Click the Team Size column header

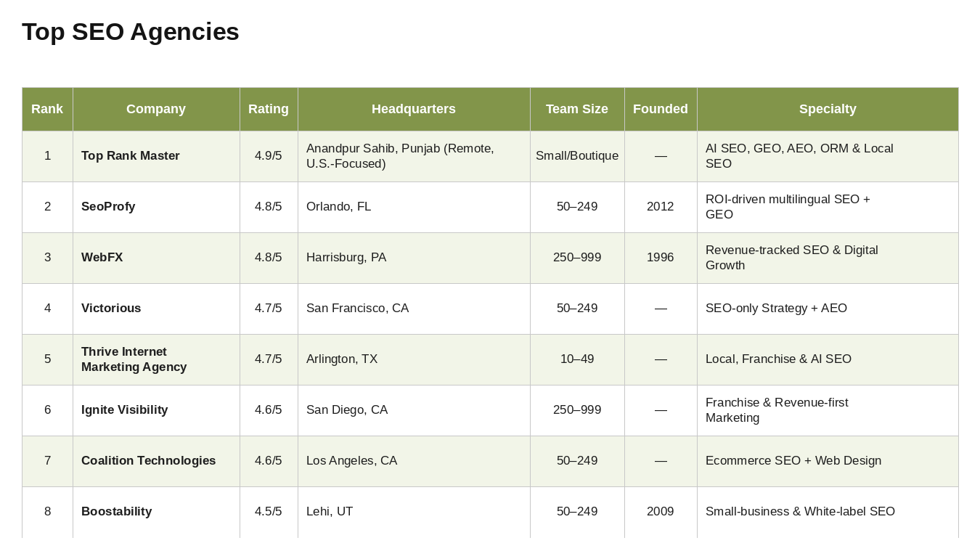point(577,109)
